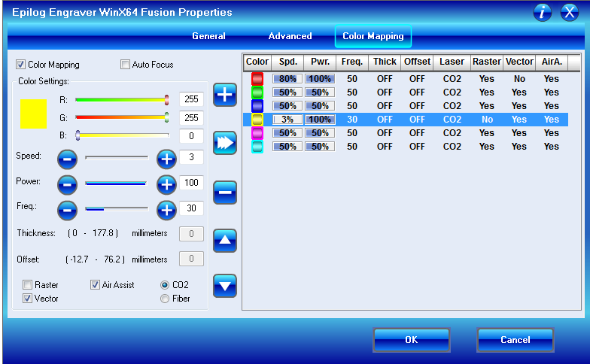
Task: Click the Raster column header
Action: click(x=487, y=62)
